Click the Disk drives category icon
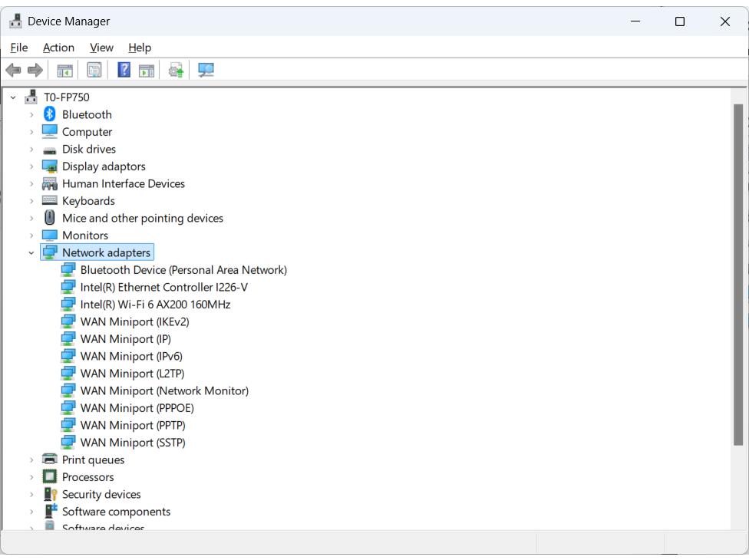The width and height of the screenshot is (749, 560). click(x=49, y=150)
